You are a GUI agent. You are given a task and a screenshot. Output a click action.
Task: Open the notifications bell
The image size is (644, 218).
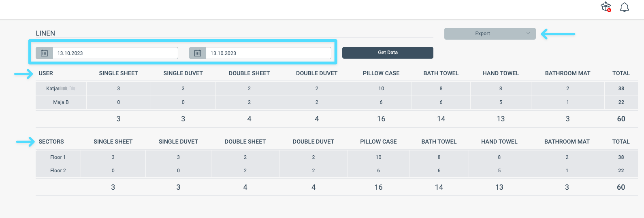(625, 7)
